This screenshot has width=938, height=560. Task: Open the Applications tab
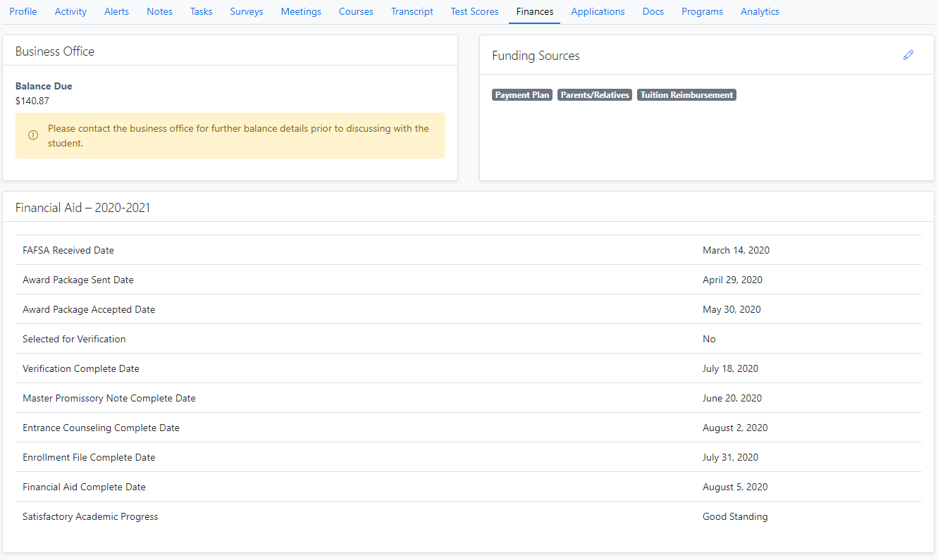tap(598, 11)
